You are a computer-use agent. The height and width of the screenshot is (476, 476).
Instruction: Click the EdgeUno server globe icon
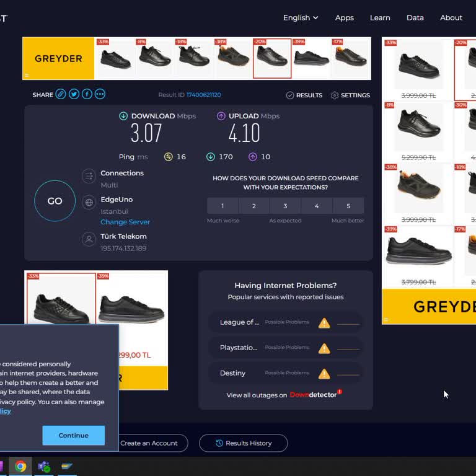pyautogui.click(x=89, y=202)
